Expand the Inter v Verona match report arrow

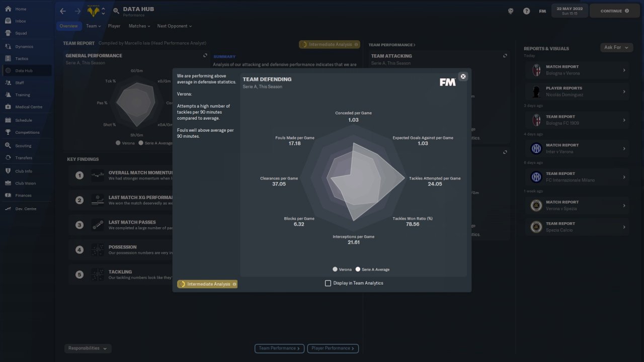pyautogui.click(x=624, y=148)
